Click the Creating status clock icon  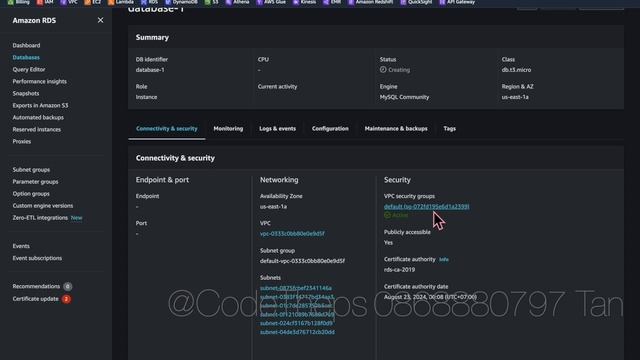[x=383, y=69]
